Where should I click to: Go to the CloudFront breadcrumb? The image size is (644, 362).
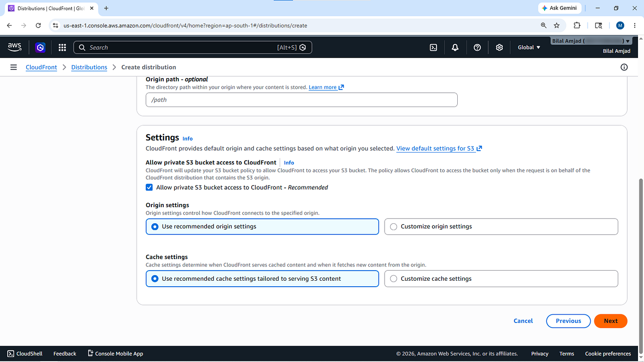[x=41, y=67]
